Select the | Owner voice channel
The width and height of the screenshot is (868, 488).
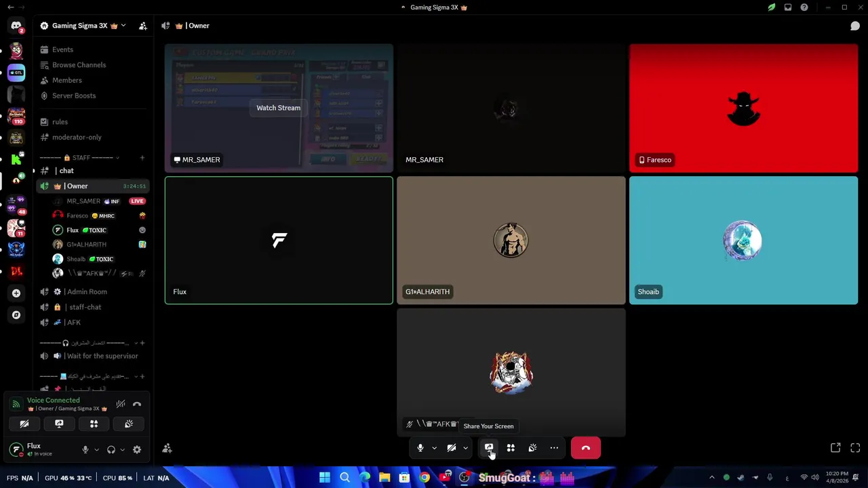click(x=92, y=186)
